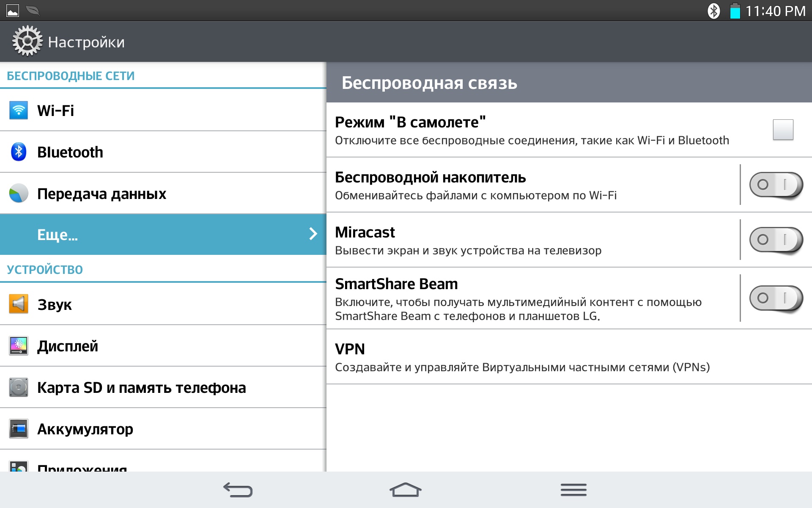Tap the Звук speaker icon

click(x=19, y=304)
